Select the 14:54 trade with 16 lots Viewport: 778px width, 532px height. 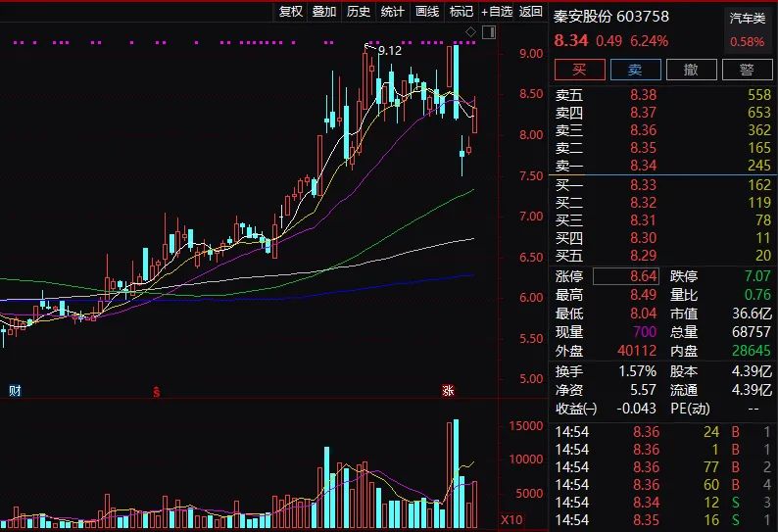coord(662,520)
